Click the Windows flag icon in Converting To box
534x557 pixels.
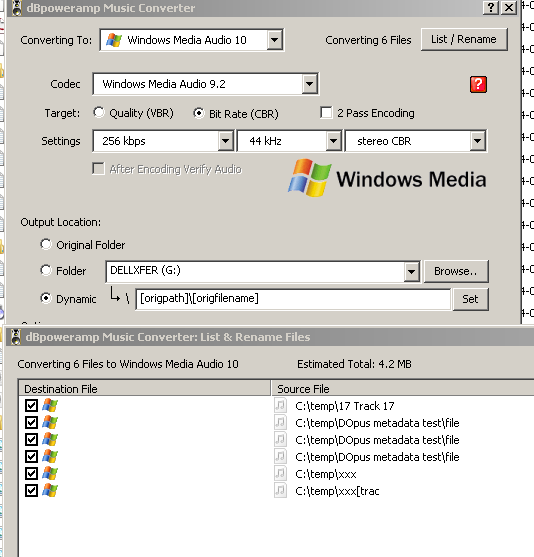(114, 40)
